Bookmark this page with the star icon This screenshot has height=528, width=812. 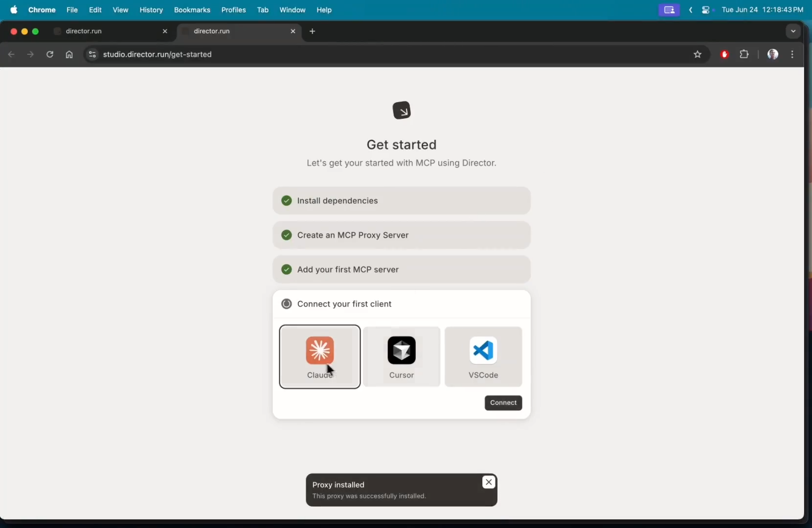point(698,55)
